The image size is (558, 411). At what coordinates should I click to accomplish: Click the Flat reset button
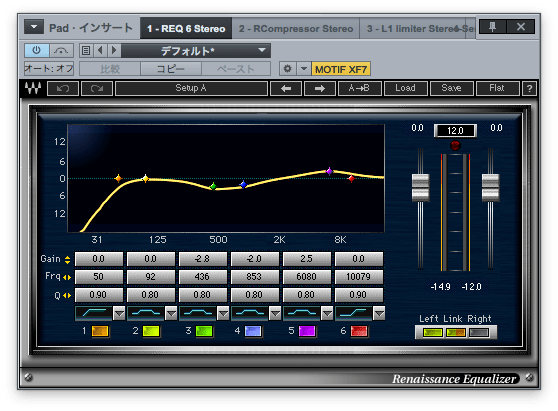tap(497, 88)
